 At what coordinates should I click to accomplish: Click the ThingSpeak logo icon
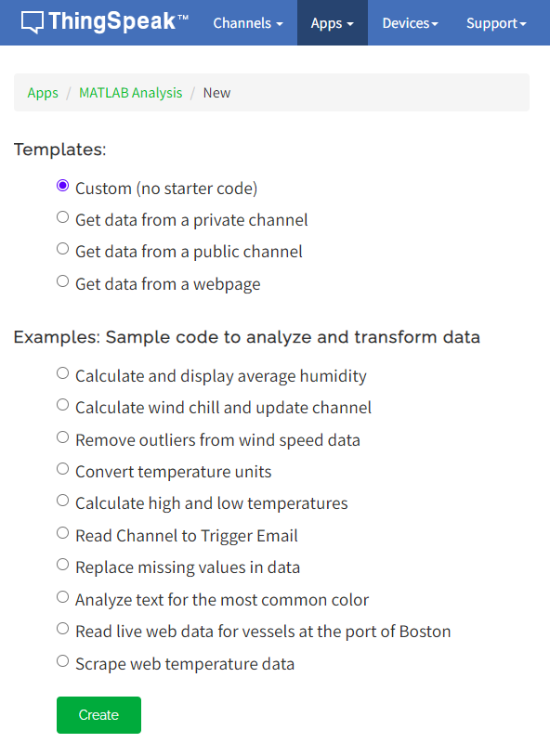point(33,22)
